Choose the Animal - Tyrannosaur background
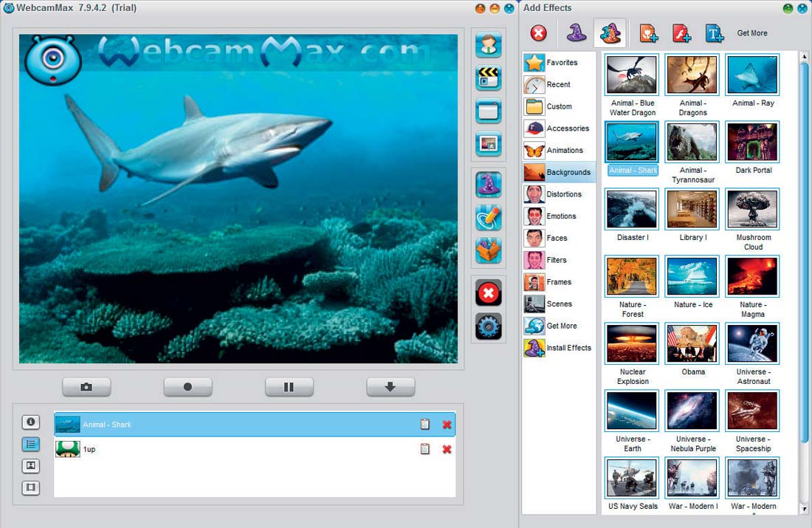 point(692,142)
